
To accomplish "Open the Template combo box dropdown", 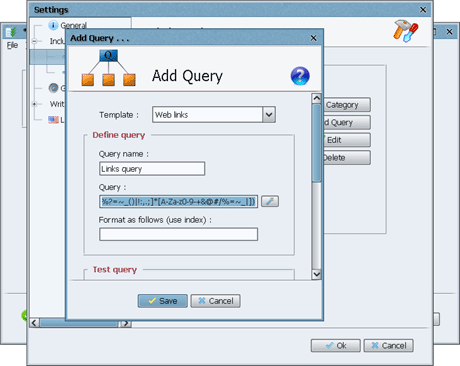I will pos(269,115).
